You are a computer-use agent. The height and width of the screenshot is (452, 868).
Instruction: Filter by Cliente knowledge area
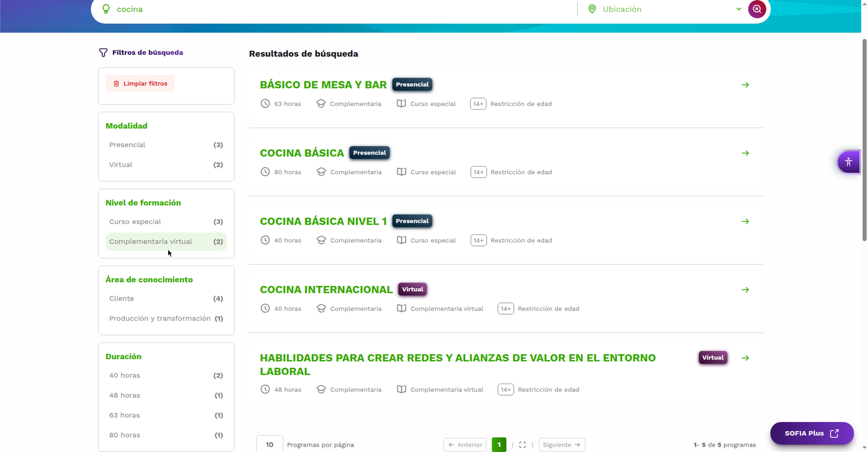coord(166,299)
